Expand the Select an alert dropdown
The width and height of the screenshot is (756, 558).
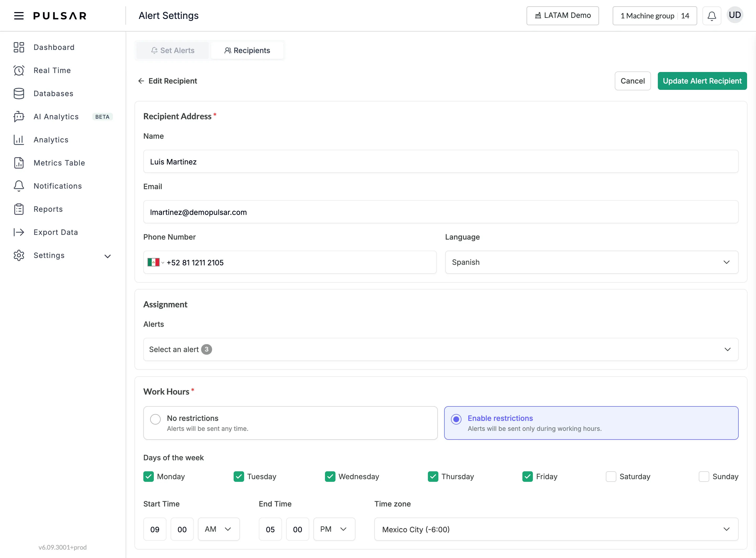tap(441, 349)
